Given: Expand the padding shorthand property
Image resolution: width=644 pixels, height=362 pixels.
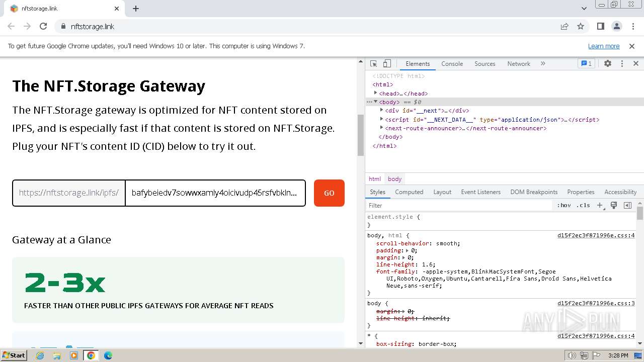Looking at the screenshot, I should point(407,250).
